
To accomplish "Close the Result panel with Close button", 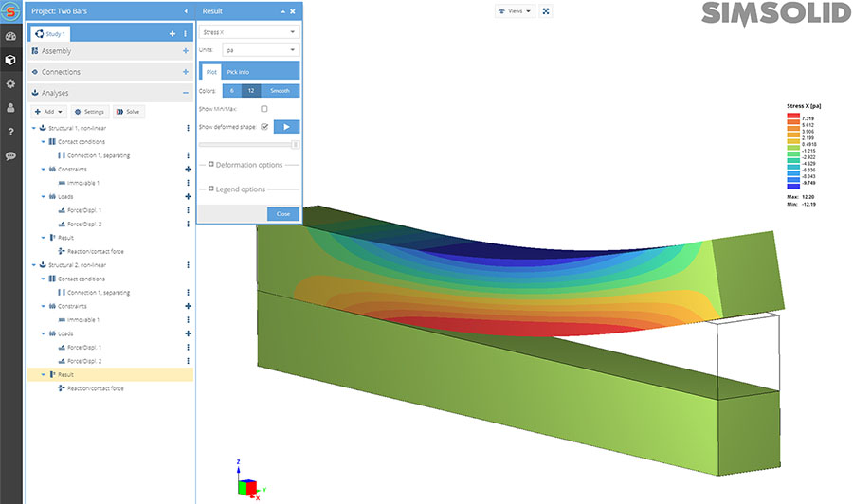I will [282, 214].
